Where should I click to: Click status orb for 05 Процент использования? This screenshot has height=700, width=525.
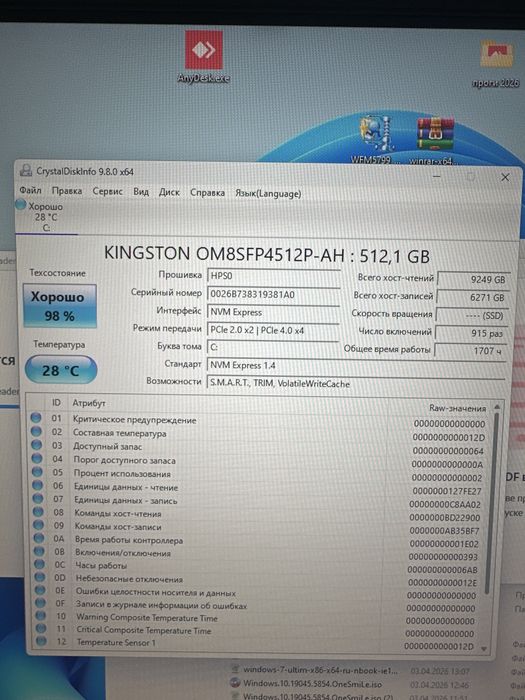tap(38, 472)
